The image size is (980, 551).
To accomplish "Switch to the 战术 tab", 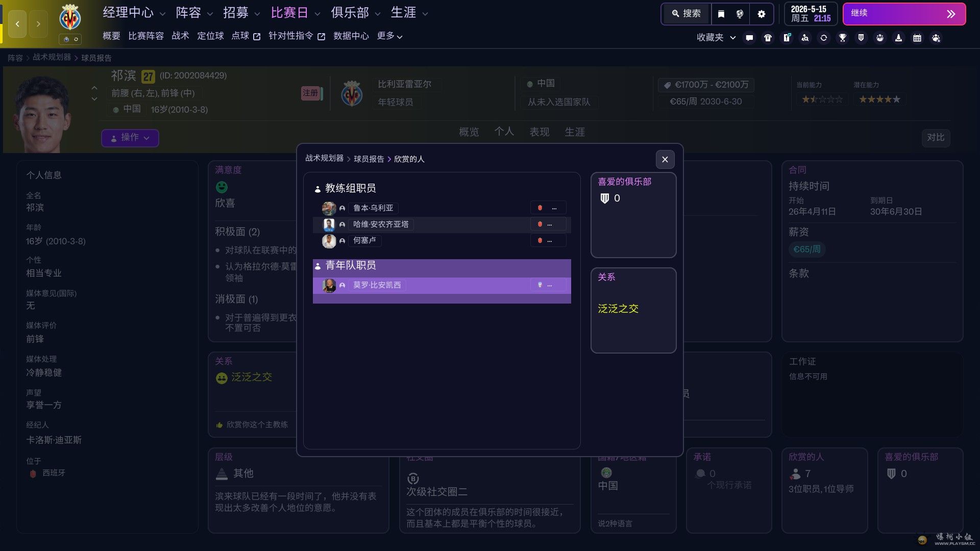I will tap(180, 36).
